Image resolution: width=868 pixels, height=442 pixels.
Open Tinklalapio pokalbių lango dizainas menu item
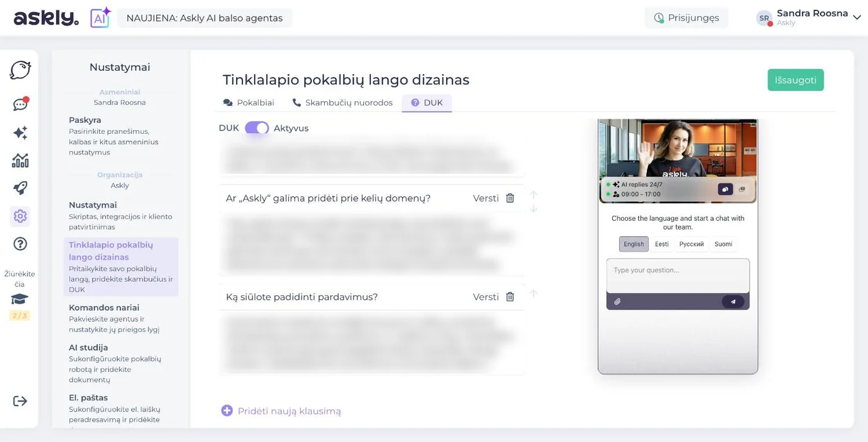tap(120, 266)
